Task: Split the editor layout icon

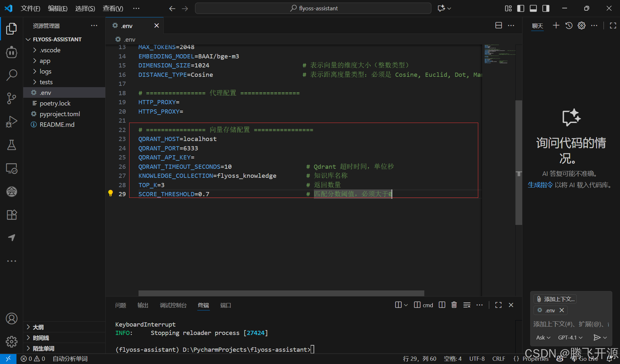Action: 499,25
